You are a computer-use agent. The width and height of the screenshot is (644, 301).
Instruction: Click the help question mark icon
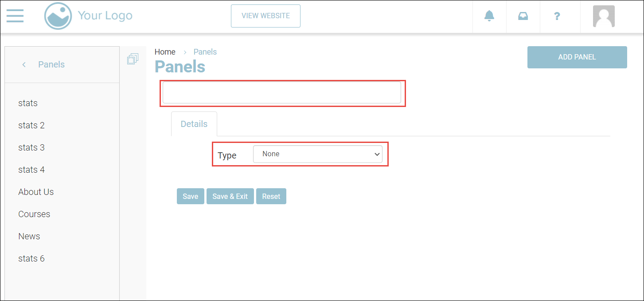click(557, 16)
